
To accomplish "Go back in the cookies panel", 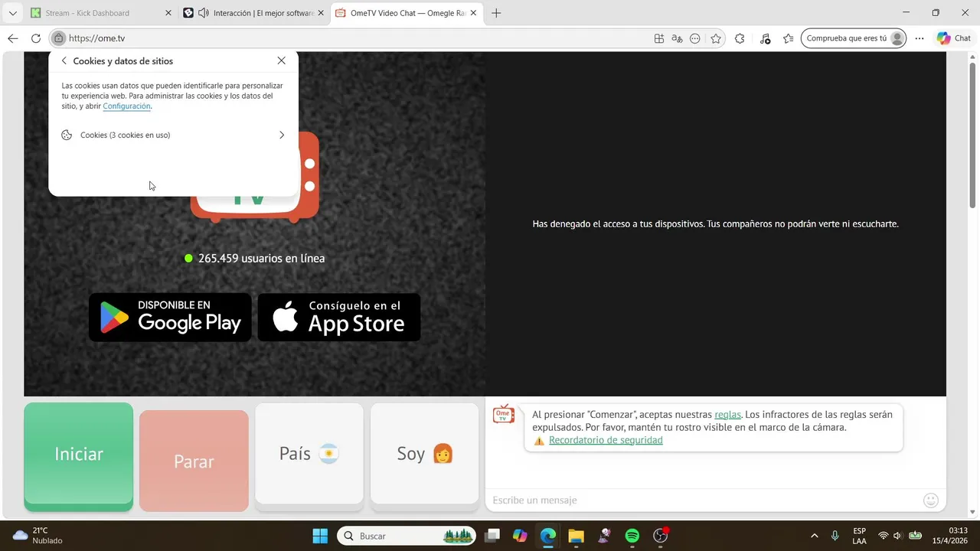I will tap(64, 61).
